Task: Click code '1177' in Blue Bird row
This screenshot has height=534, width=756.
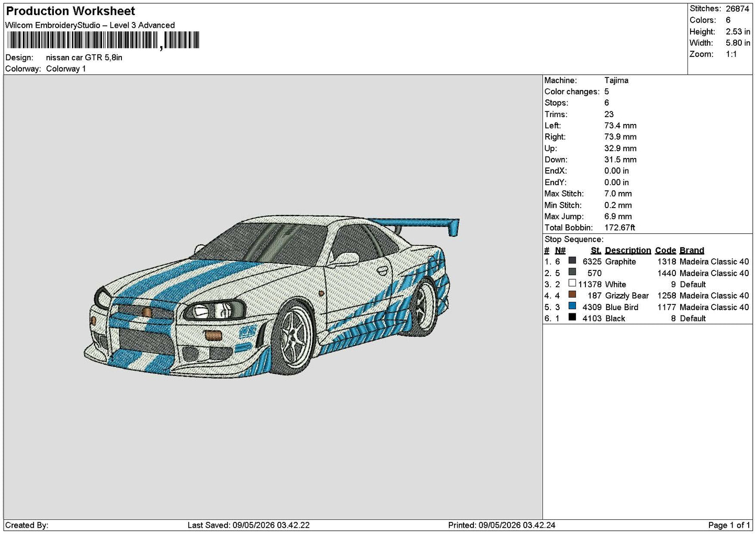Action: click(x=667, y=307)
